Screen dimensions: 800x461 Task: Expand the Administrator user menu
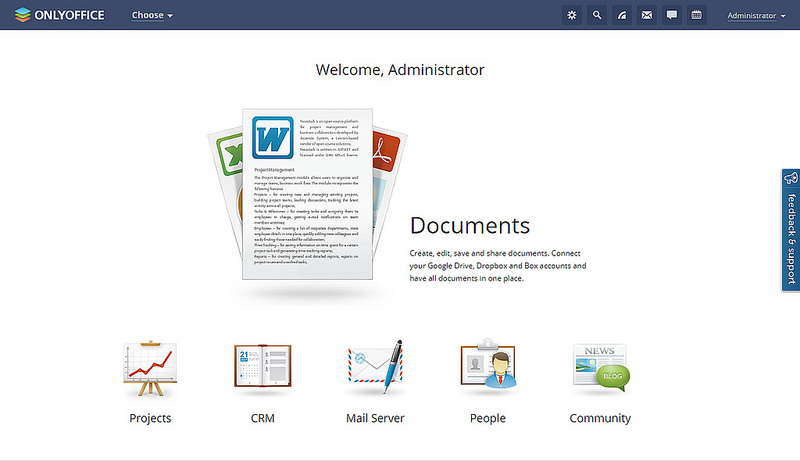coord(756,16)
